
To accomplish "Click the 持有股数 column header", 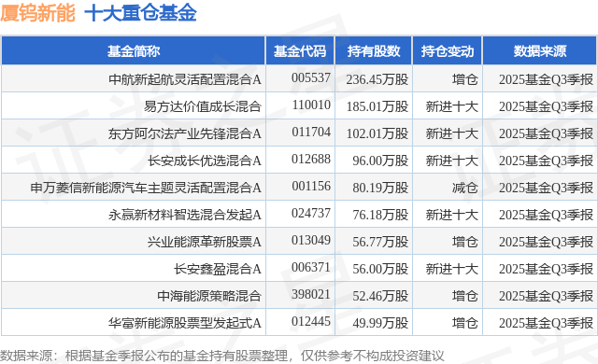I will click(x=374, y=51).
